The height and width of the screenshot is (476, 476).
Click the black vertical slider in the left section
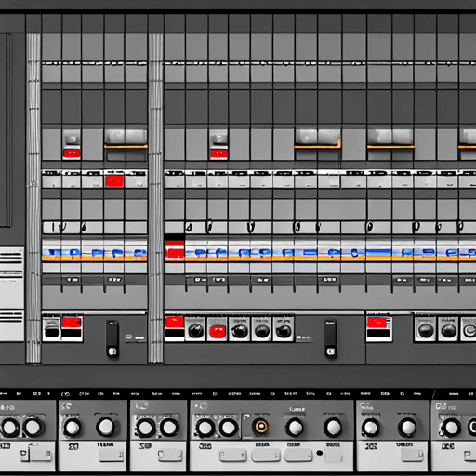(x=112, y=339)
